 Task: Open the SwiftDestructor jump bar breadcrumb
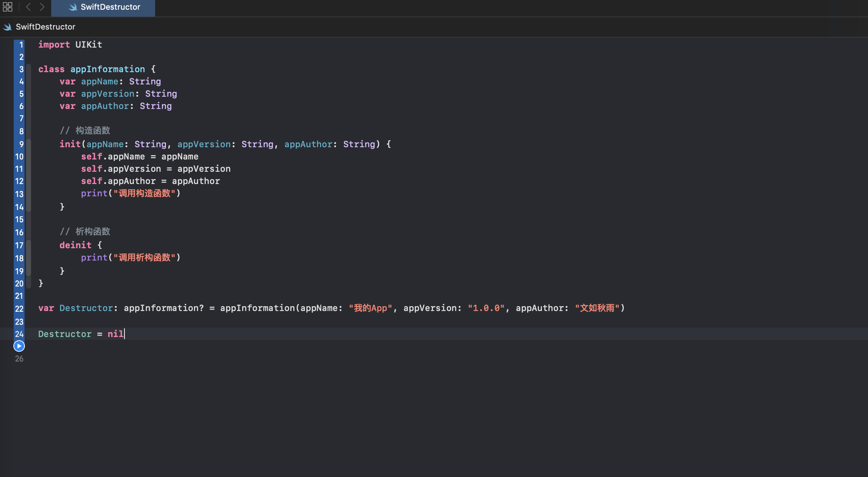pos(45,27)
